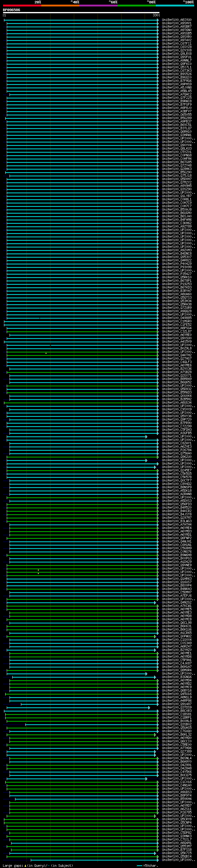Click hit label UniRef100_A3BFV7
The image size is (197, 868).
point(177,111)
